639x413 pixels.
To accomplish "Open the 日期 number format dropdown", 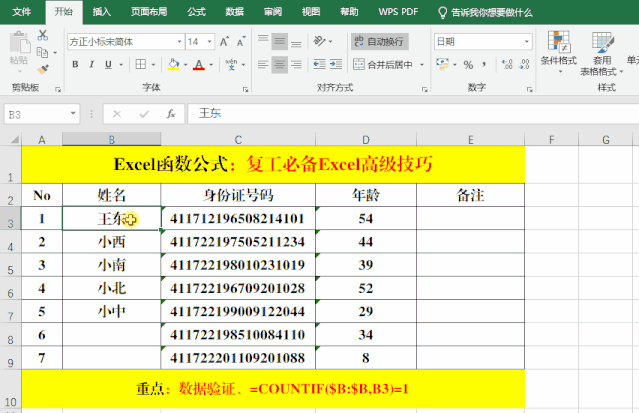I will [527, 42].
